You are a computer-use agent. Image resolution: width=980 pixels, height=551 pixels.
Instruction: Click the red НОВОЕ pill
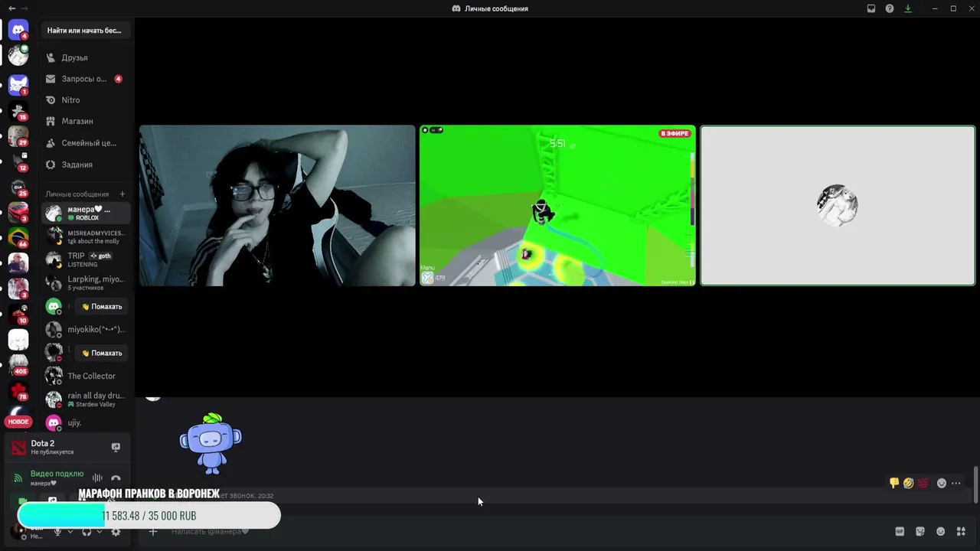(x=18, y=422)
